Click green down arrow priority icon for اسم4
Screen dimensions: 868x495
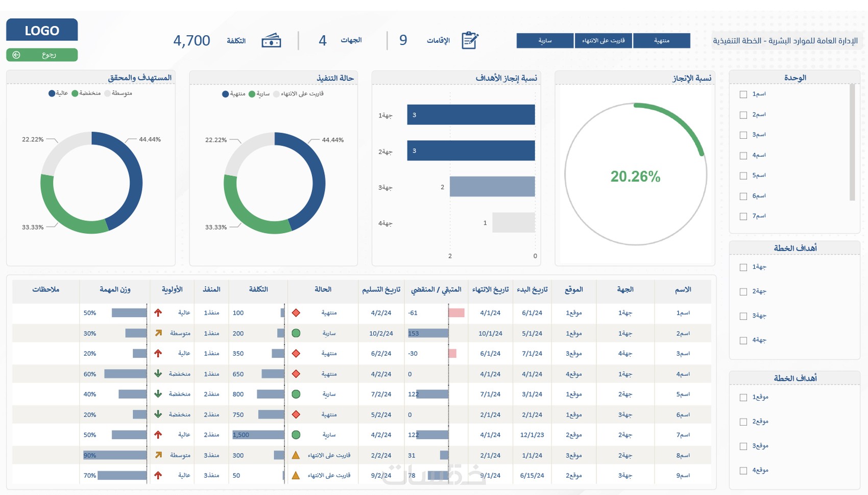click(x=158, y=374)
